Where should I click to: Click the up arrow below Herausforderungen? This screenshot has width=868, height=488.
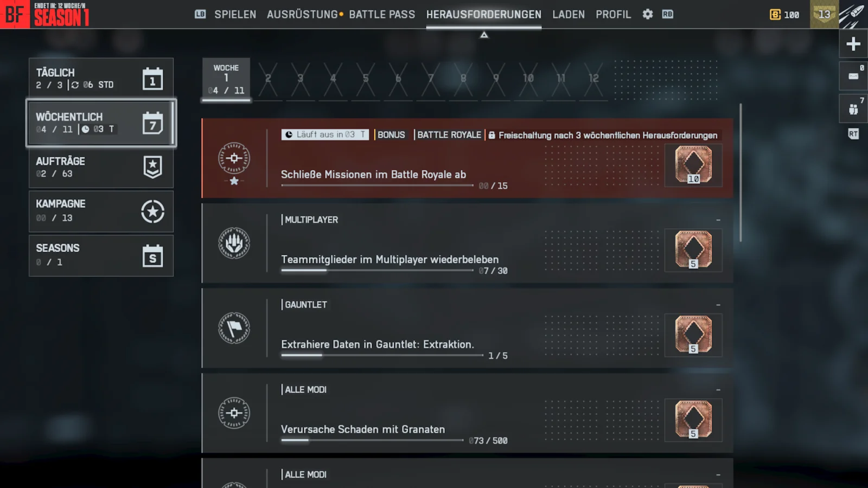(484, 35)
